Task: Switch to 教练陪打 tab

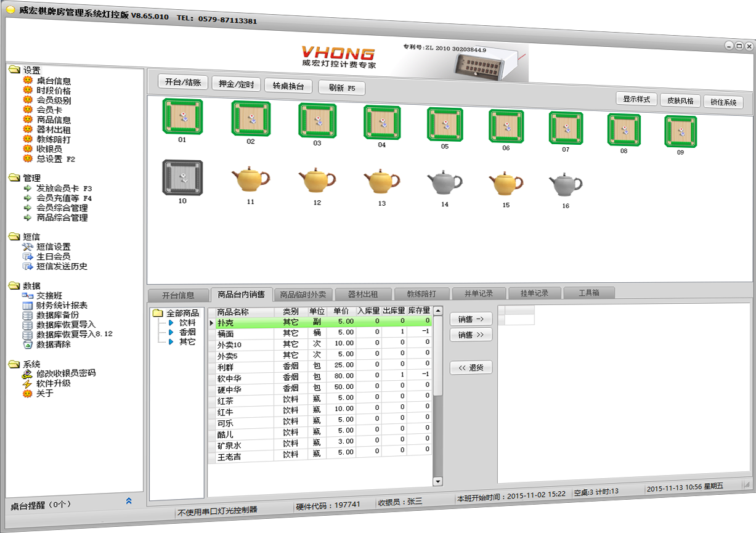Action: 421,294
